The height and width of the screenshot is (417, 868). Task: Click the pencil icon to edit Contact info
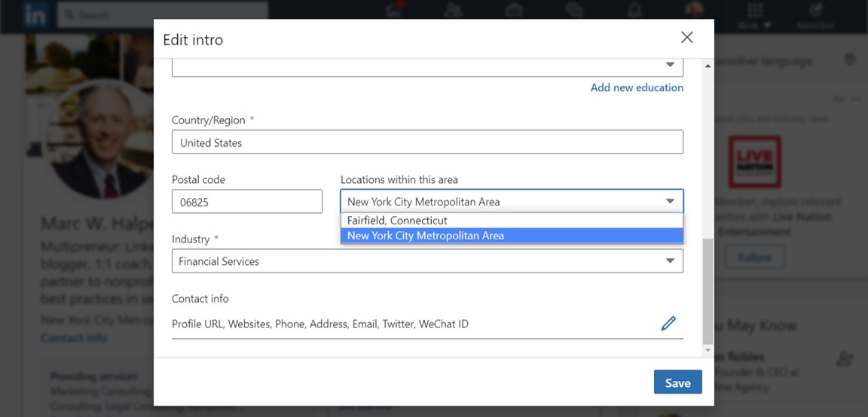(x=668, y=324)
